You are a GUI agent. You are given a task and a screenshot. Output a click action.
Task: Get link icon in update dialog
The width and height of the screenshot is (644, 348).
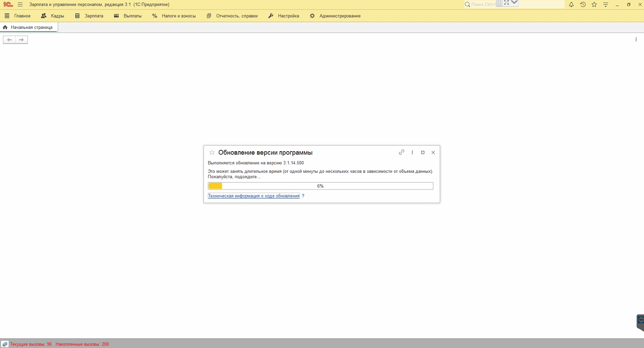coord(401,152)
